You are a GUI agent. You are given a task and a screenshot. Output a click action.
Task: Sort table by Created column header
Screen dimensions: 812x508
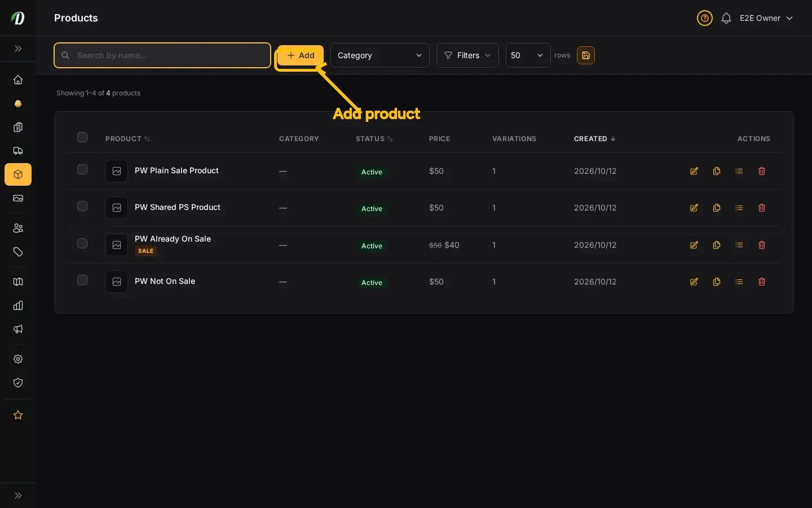click(x=595, y=139)
